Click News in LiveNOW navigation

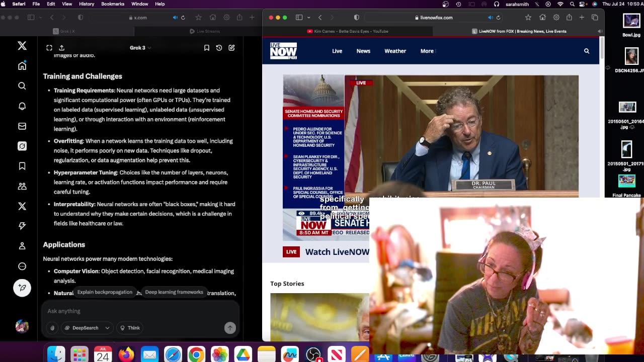(x=363, y=51)
